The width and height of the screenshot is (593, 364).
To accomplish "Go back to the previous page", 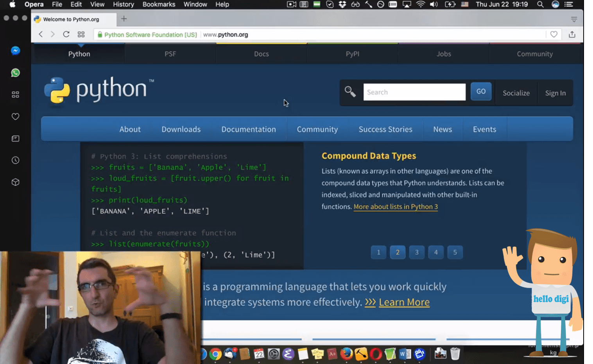I will pyautogui.click(x=41, y=34).
